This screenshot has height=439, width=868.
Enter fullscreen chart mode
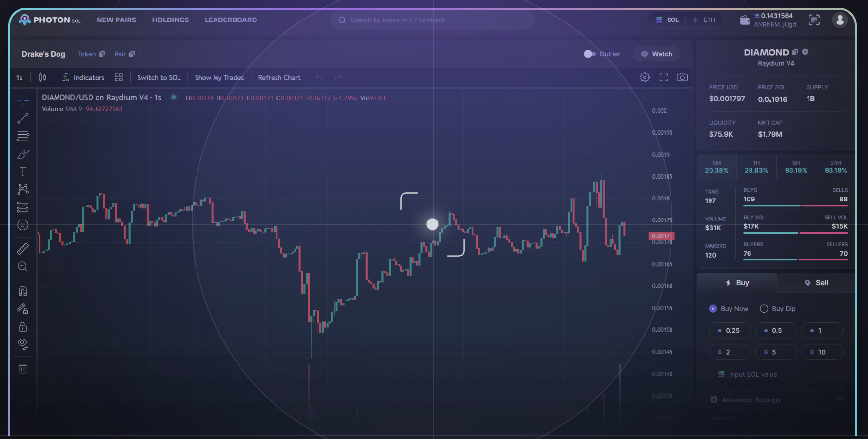(663, 77)
